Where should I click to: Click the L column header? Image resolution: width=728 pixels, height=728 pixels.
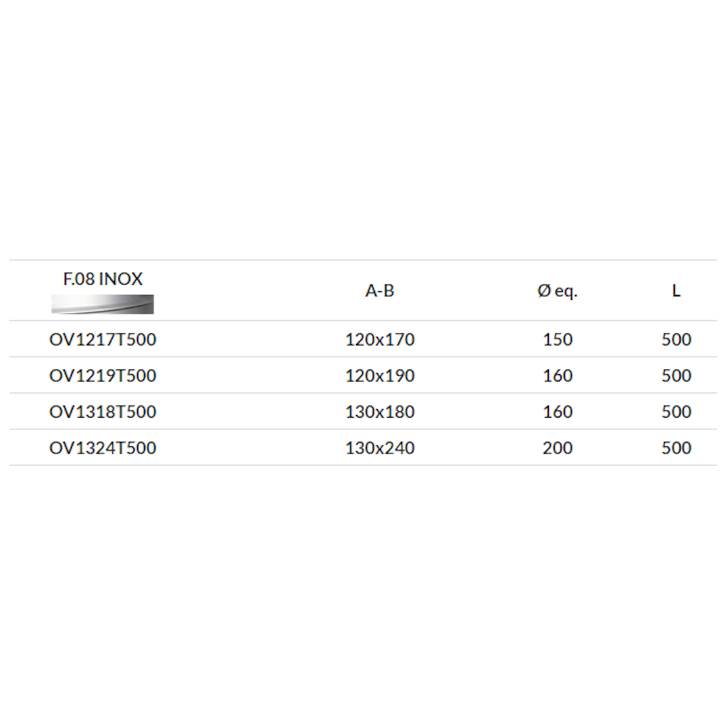(x=676, y=290)
